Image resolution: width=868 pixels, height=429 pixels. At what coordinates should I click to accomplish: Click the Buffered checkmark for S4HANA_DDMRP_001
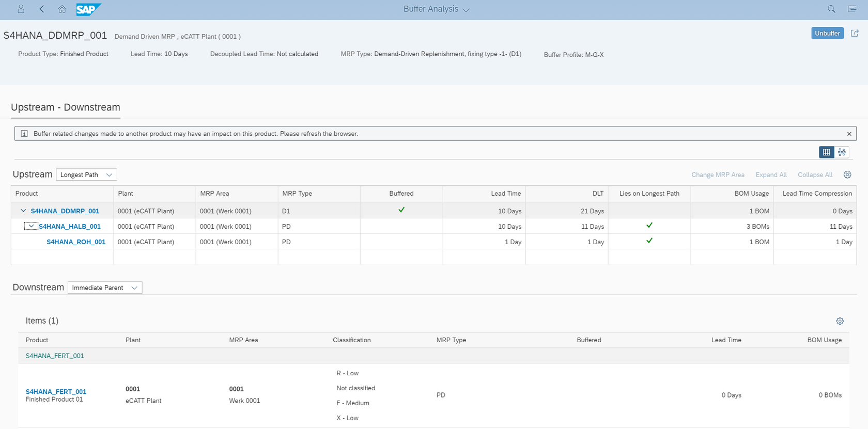pyautogui.click(x=401, y=210)
